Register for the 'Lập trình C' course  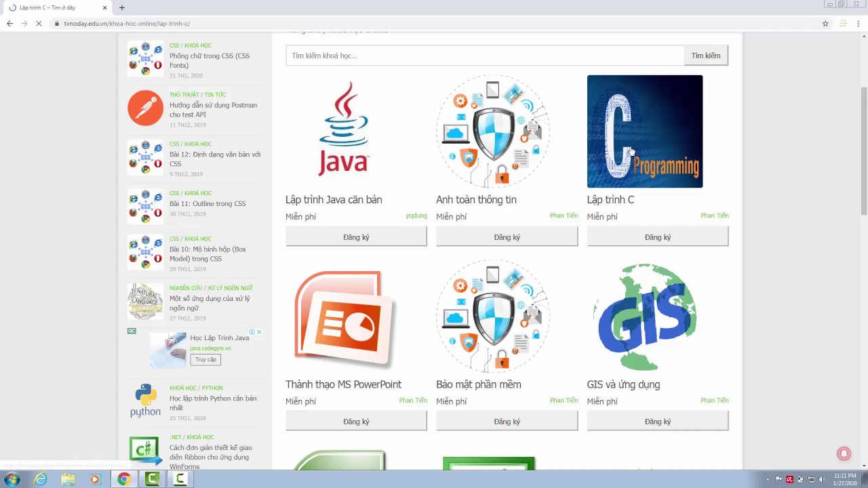click(x=658, y=237)
